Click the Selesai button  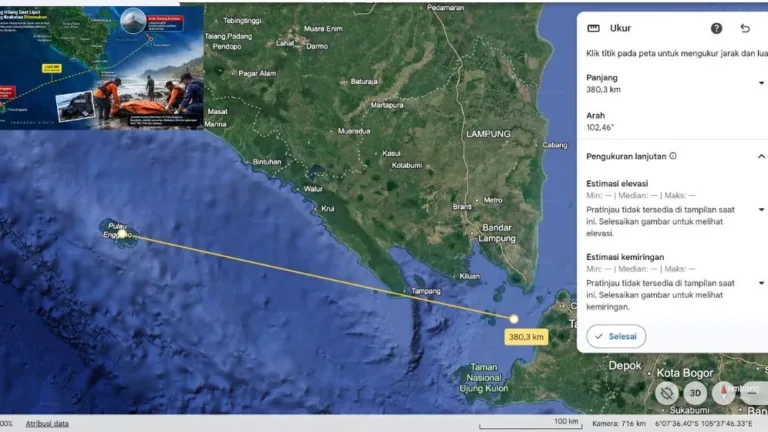click(616, 336)
